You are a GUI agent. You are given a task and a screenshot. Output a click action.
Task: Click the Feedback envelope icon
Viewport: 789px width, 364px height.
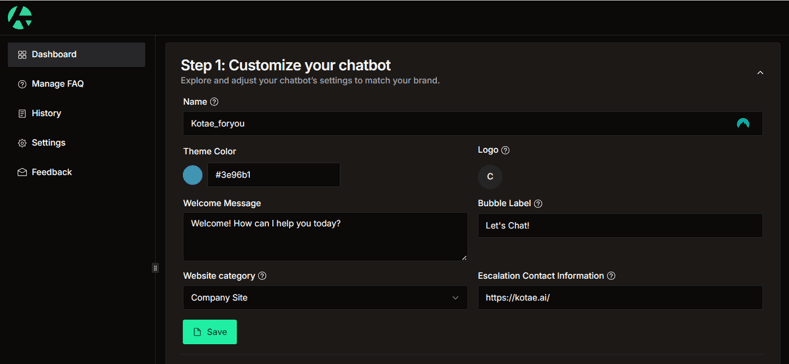[x=22, y=172]
